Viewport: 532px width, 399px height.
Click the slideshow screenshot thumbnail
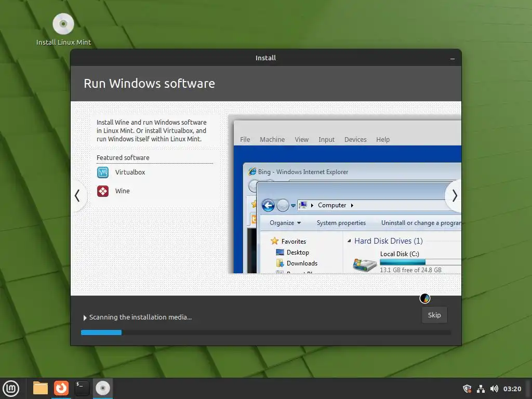(x=345, y=194)
